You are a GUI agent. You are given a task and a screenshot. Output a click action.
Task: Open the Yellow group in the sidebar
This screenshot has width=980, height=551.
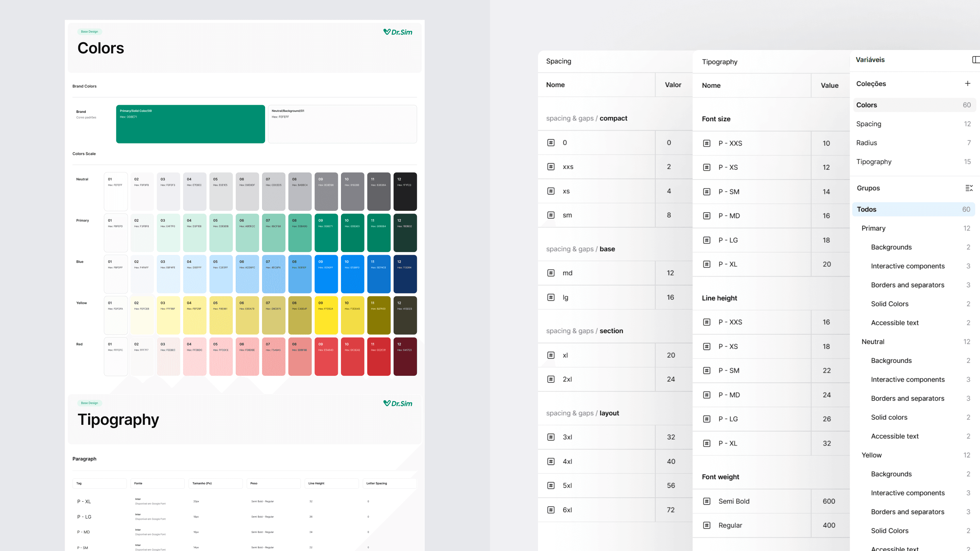point(871,455)
